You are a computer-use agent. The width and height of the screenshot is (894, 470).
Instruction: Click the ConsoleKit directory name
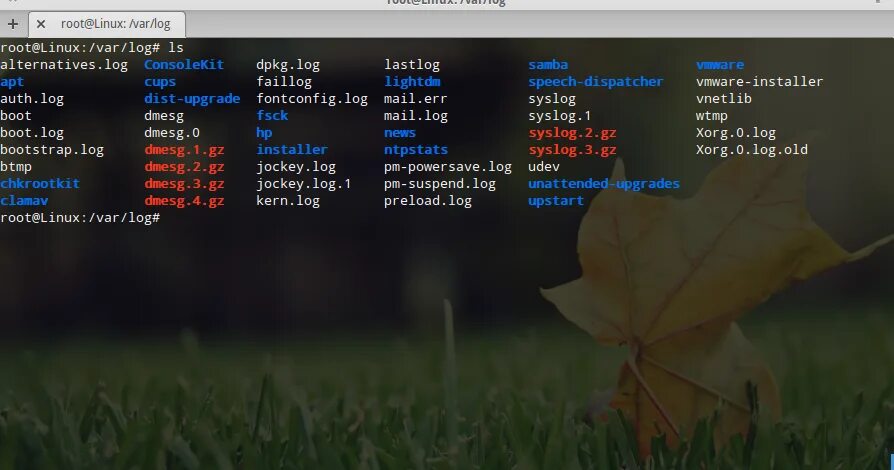184,65
